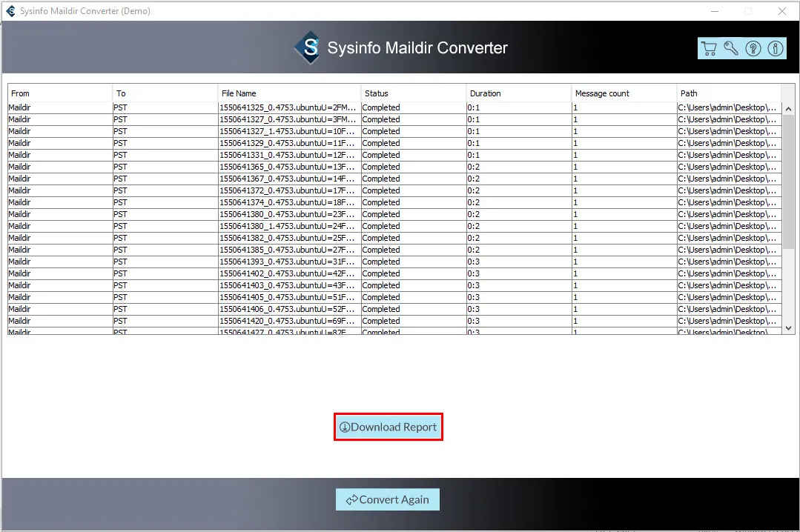Click the Path column header
This screenshot has width=800, height=532.
pyautogui.click(x=729, y=93)
